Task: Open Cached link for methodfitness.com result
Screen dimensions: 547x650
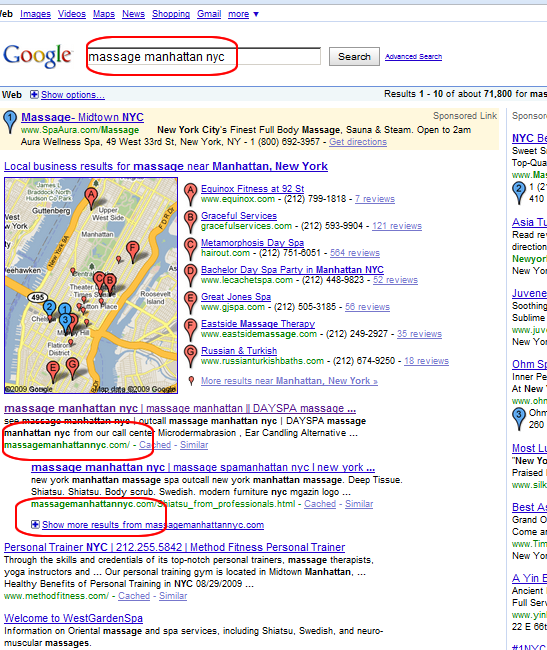Action: (134, 596)
